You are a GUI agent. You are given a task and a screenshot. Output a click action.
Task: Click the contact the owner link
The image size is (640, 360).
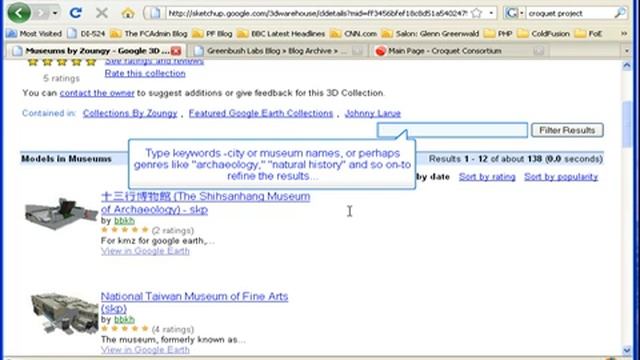97,93
